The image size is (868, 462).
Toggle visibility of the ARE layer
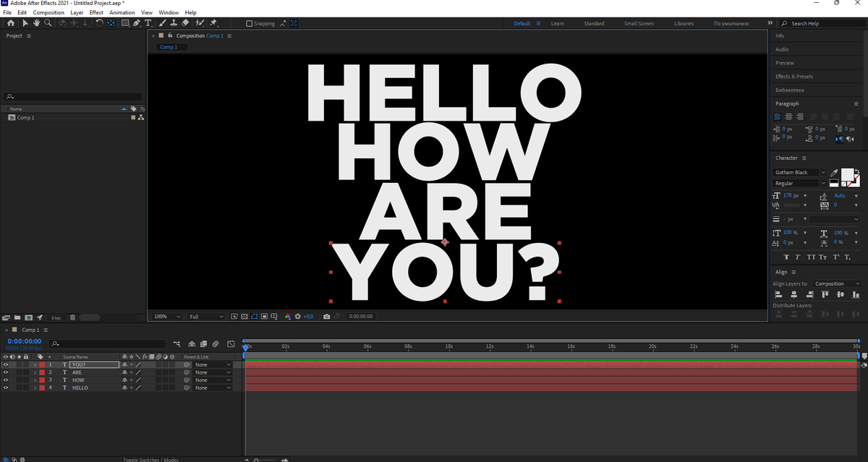point(6,372)
